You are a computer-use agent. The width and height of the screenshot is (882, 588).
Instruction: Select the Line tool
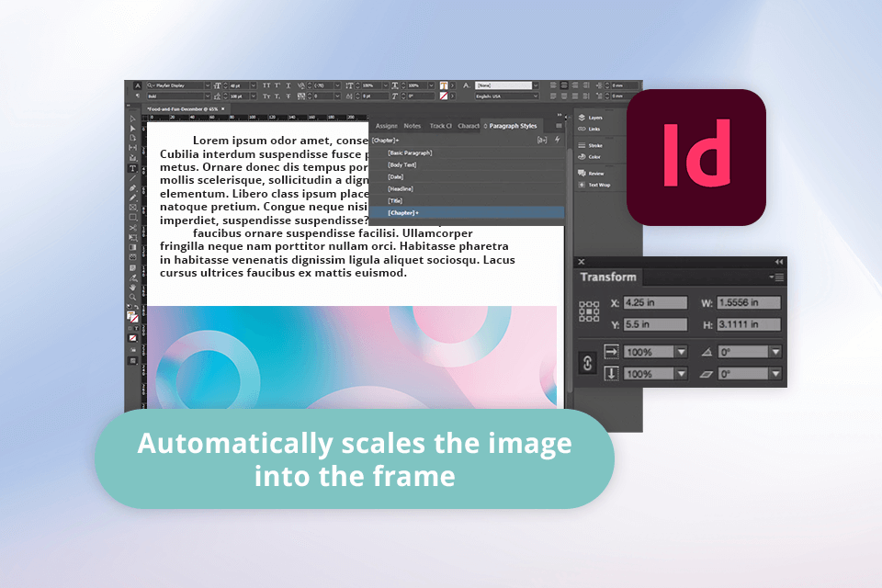[132, 178]
